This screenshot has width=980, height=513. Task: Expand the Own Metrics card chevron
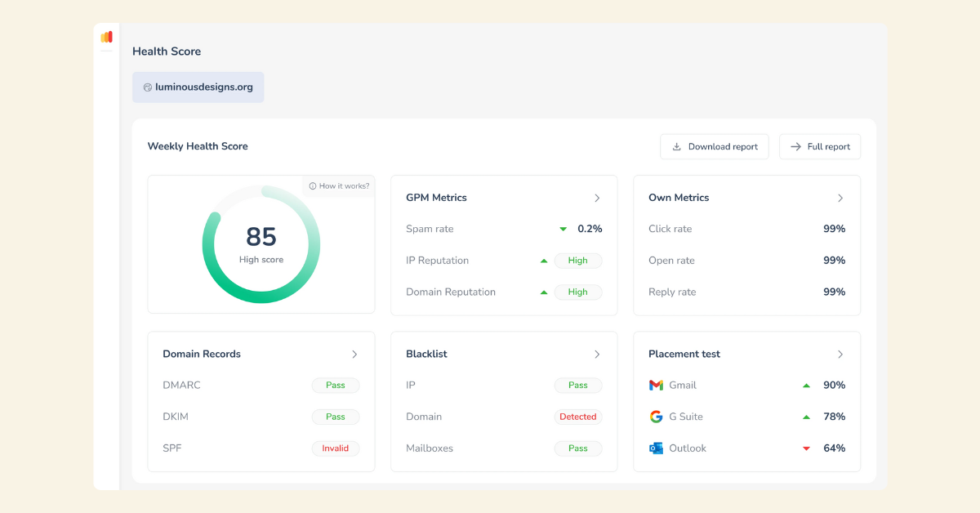tap(840, 198)
